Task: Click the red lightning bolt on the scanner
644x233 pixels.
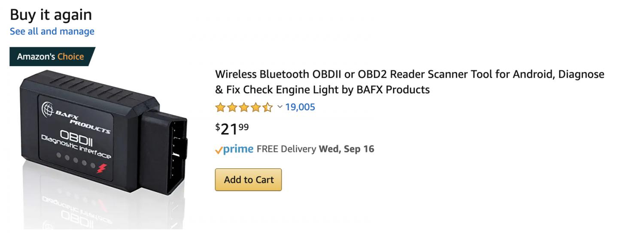Action: [x=100, y=168]
